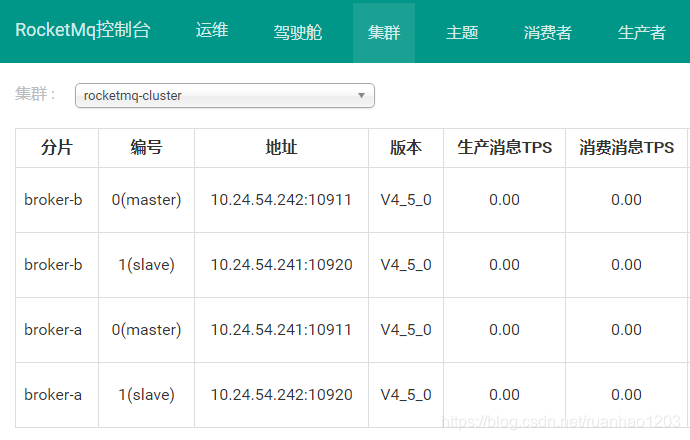690x440 pixels.
Task: Click V4_5_0 in the 10.24.54.242:10920 row
Action: pyautogui.click(x=406, y=396)
